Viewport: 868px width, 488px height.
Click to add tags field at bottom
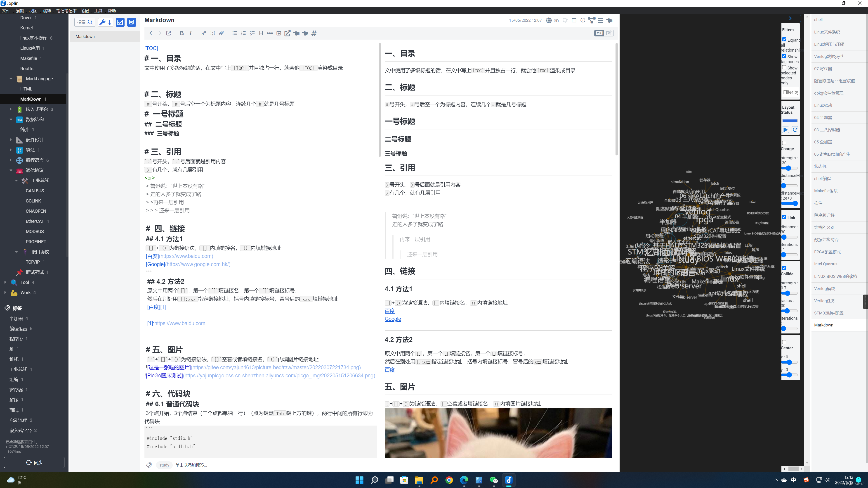(191, 465)
